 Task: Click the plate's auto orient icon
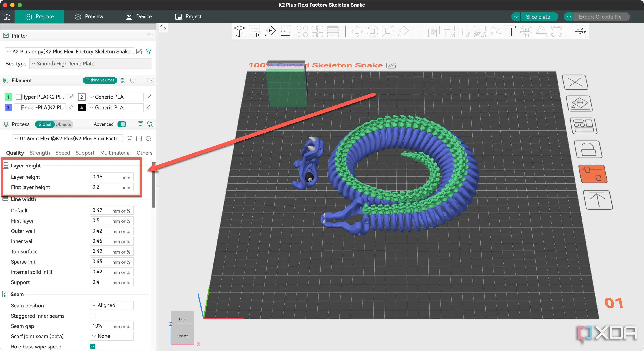(579, 104)
